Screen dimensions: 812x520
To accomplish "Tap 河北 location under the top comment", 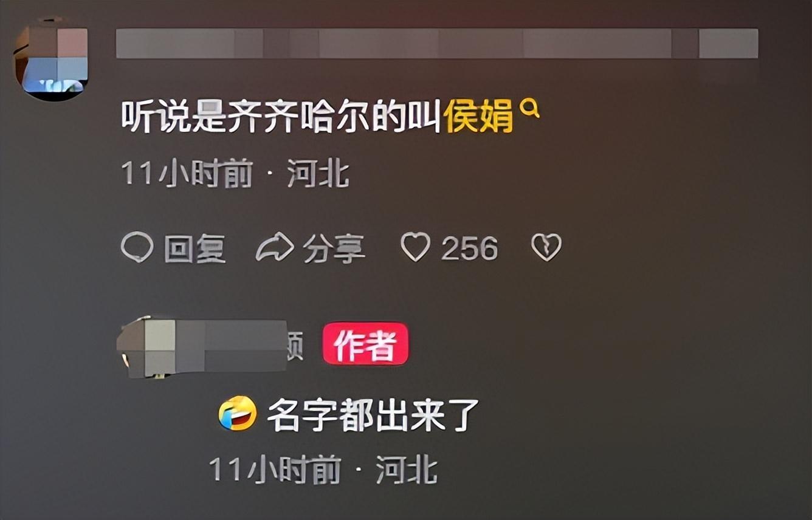I will (x=318, y=174).
